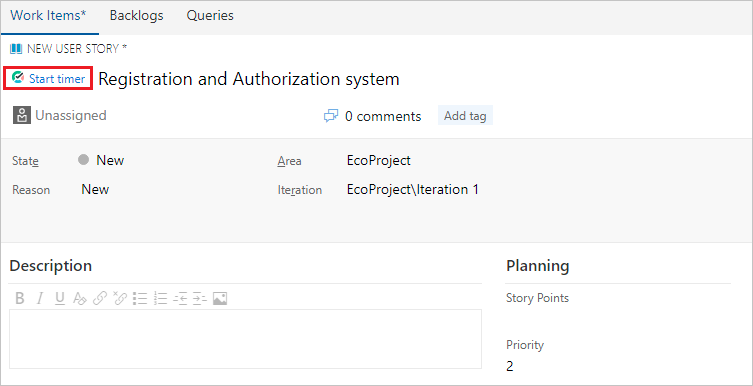Open the State field showing New
This screenshot has height=386, width=753.
coord(110,160)
